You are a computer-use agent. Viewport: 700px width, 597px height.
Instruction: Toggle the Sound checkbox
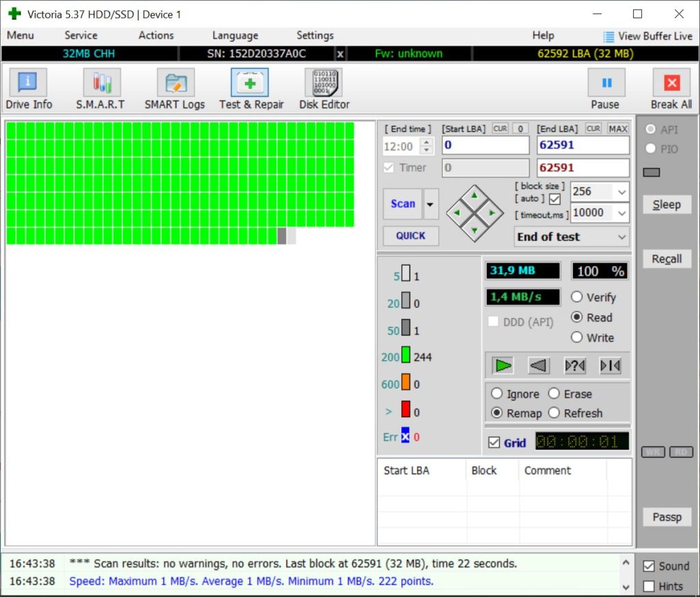pos(649,566)
